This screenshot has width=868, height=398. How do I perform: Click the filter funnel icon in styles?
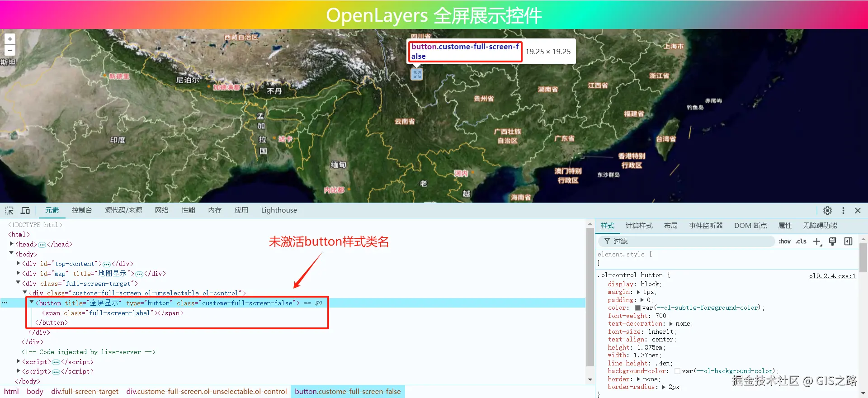coord(607,242)
